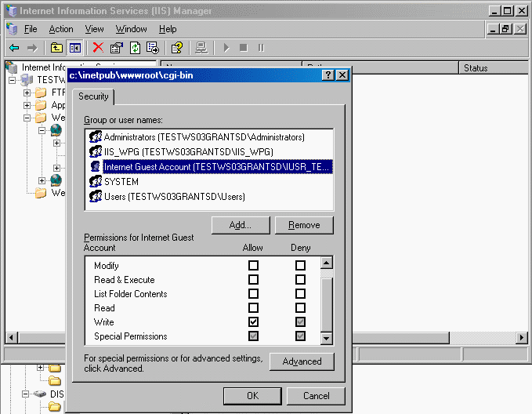Open the Help menu
532x414 pixels.
[168, 29]
